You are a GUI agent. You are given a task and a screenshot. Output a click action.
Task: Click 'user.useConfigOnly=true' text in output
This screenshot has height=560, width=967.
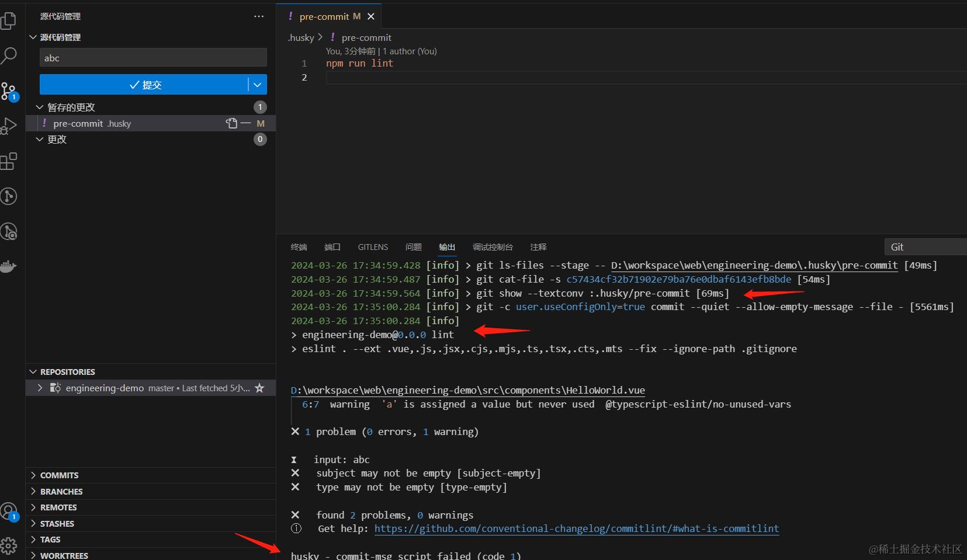tap(580, 307)
